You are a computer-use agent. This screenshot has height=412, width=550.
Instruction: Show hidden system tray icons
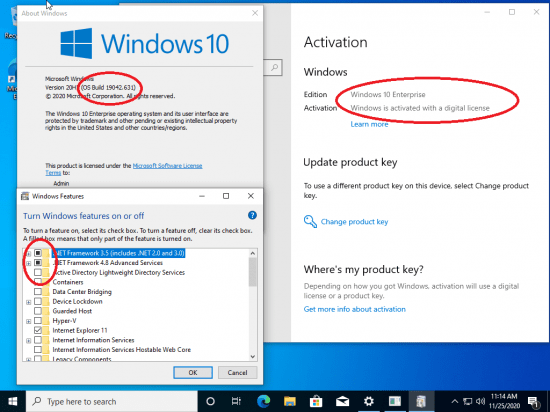click(454, 401)
